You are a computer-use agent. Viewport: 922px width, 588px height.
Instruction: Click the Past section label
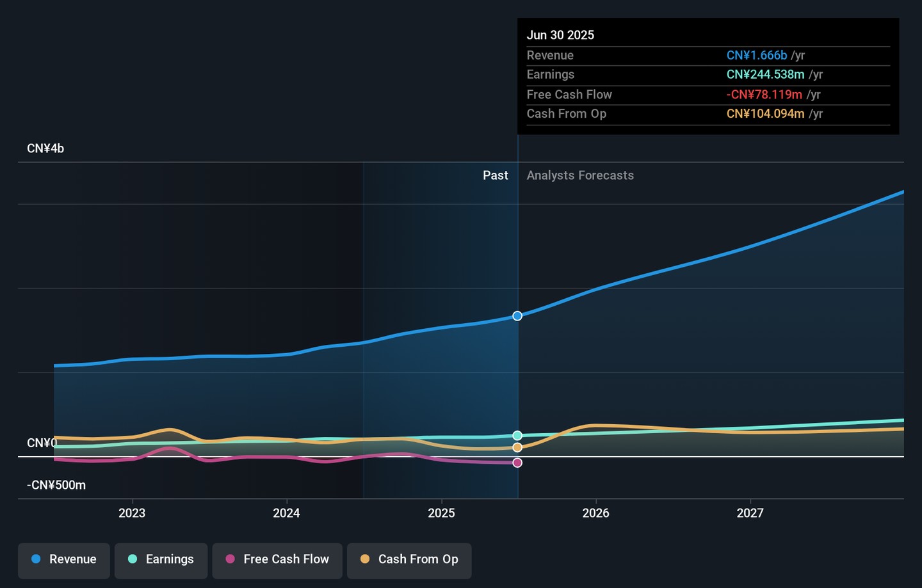[x=495, y=175]
